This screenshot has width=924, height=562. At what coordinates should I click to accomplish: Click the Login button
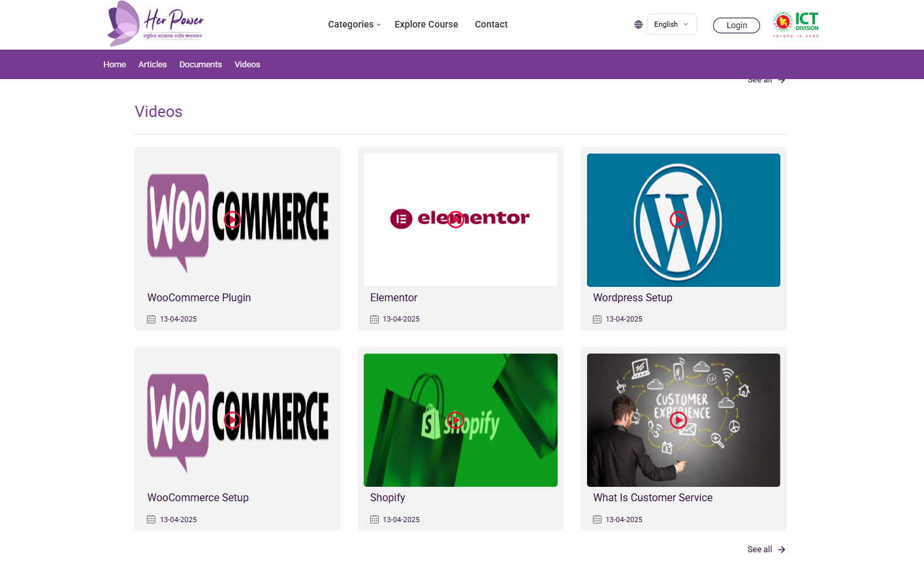click(736, 25)
